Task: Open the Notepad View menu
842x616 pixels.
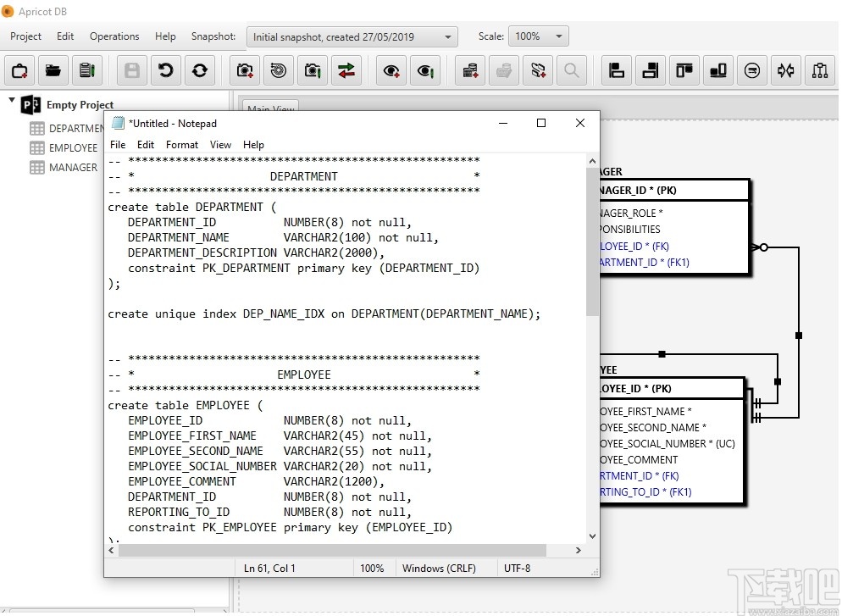Action: point(220,145)
